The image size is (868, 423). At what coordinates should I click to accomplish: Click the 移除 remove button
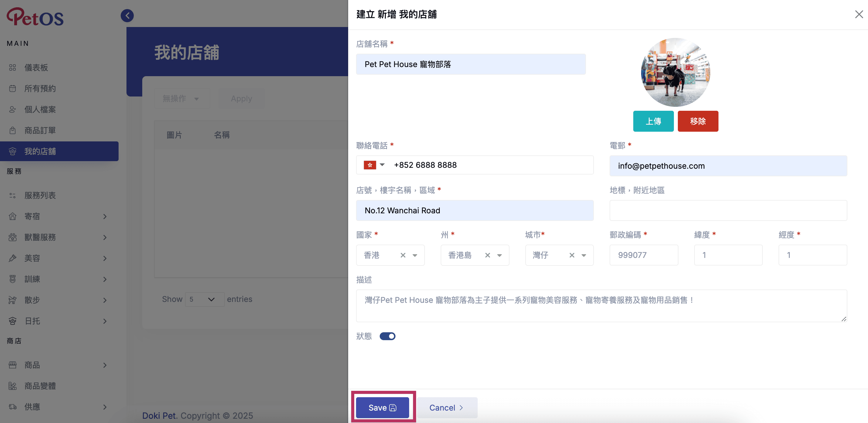[x=698, y=121]
